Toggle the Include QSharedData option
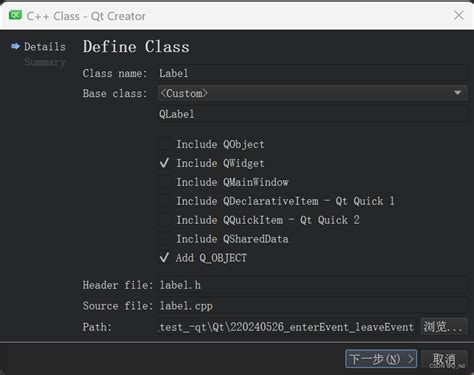474x375 pixels. [x=164, y=239]
